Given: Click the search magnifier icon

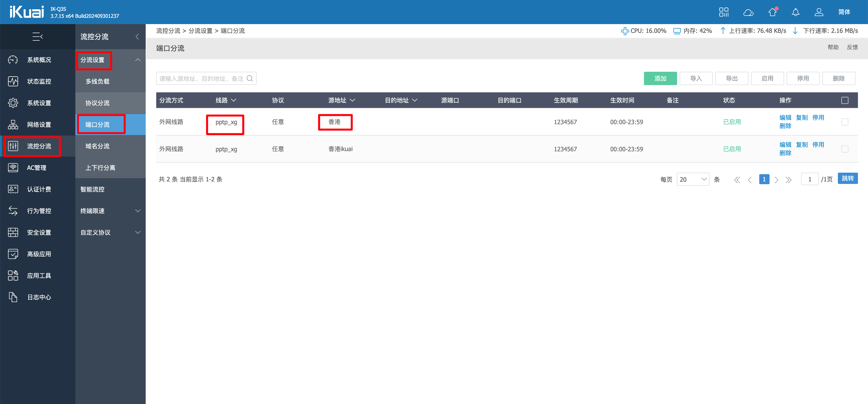Looking at the screenshot, I should pos(250,79).
